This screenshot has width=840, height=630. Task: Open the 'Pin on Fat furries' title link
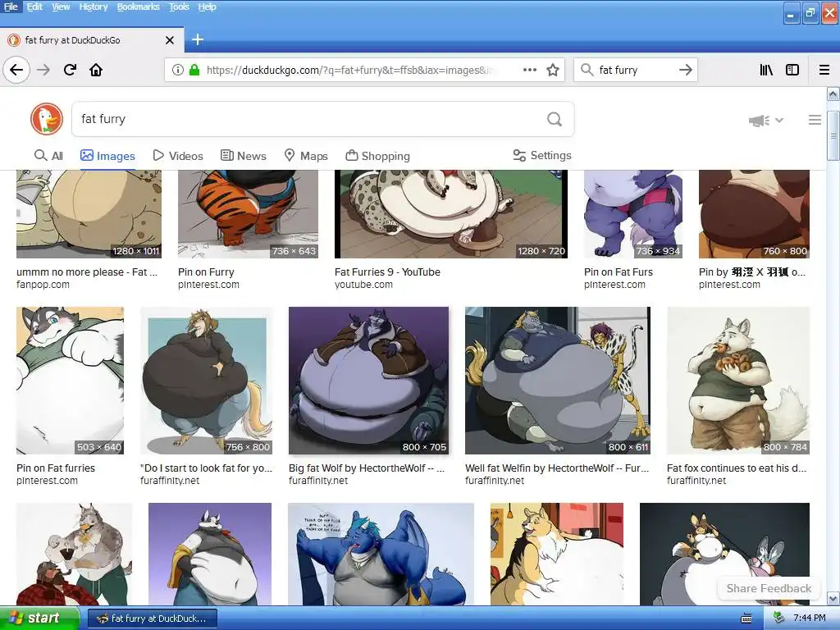[56, 468]
